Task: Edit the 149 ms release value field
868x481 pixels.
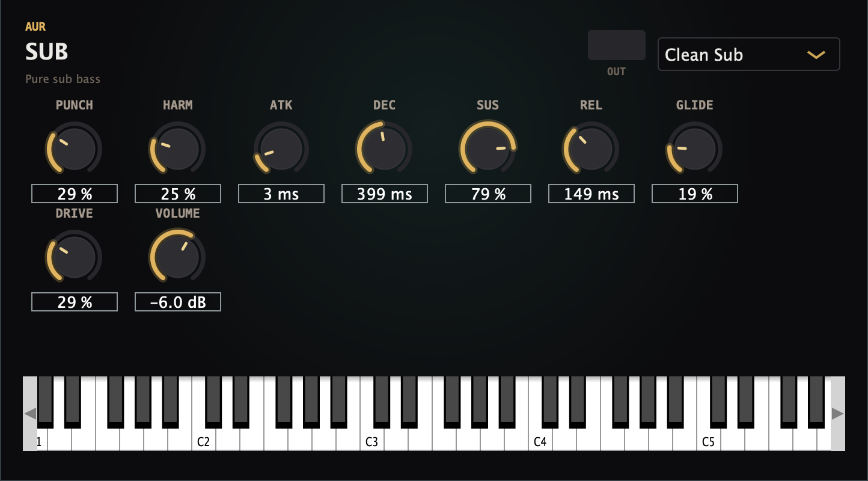Action: tap(591, 194)
